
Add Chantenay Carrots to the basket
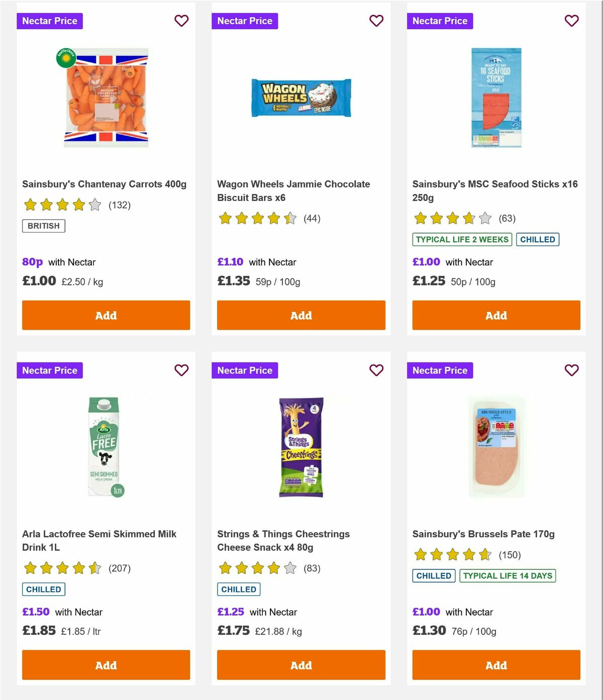tap(106, 315)
